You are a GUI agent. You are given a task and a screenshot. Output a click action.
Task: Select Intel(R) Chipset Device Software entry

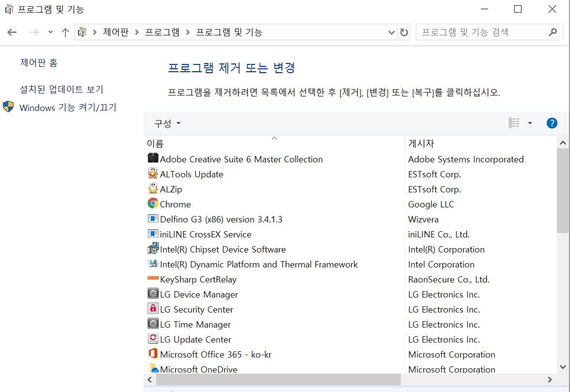click(223, 250)
